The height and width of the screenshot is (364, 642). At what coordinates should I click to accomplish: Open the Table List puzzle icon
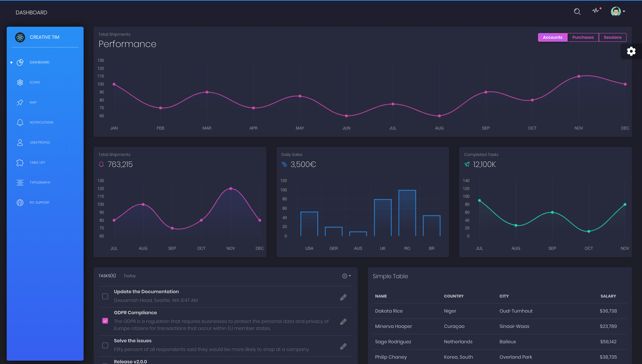coord(20,162)
